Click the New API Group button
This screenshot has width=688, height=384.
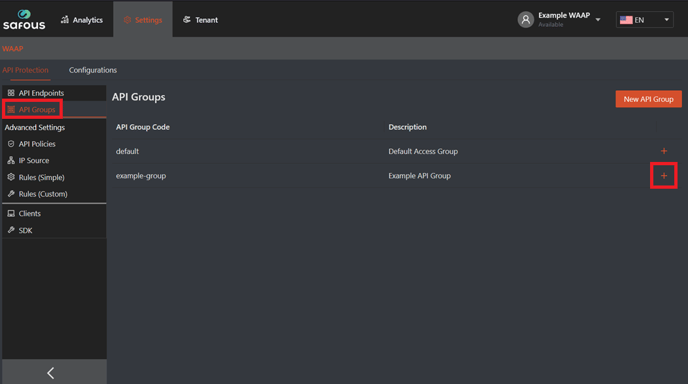point(649,99)
